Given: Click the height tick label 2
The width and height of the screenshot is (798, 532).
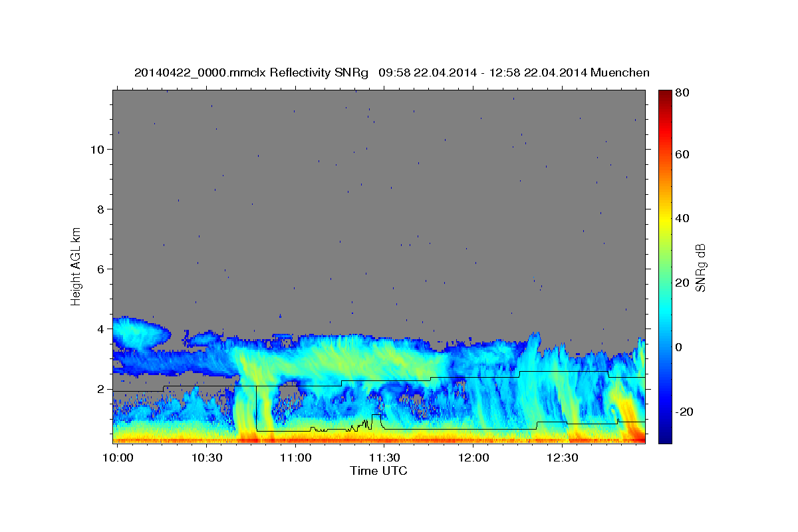Looking at the screenshot, I should pyautogui.click(x=102, y=389).
